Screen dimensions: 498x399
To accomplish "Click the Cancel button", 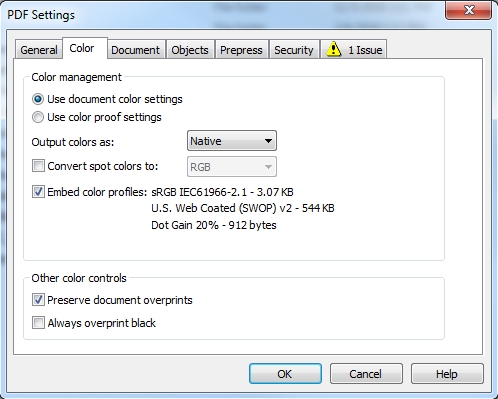I will pos(366,374).
